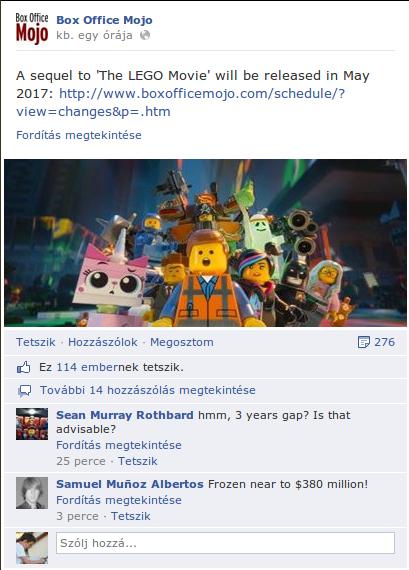This screenshot has width=409, height=570.
Task: Share the post with Megosztom
Action: click(x=182, y=342)
